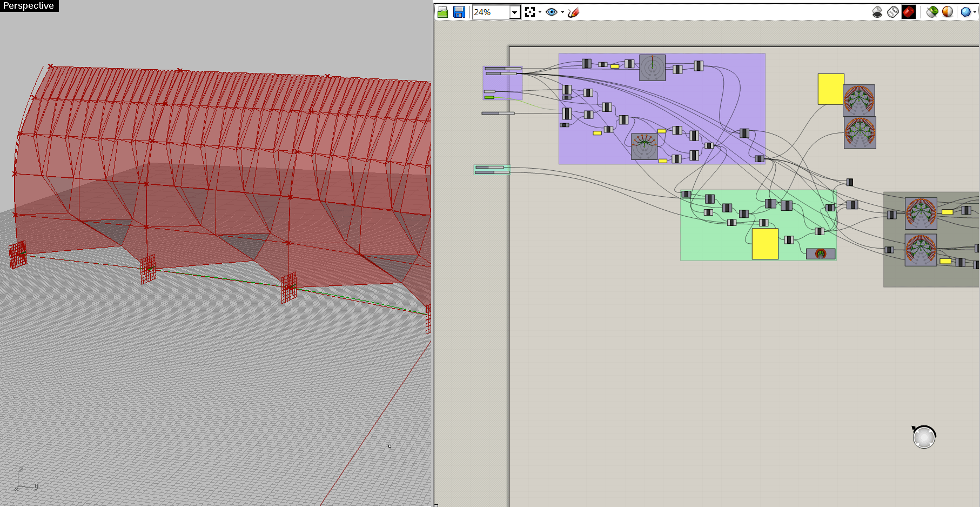Click the XYZ world axes icon in viewport
This screenshot has width=980, height=507.
[x=26, y=479]
